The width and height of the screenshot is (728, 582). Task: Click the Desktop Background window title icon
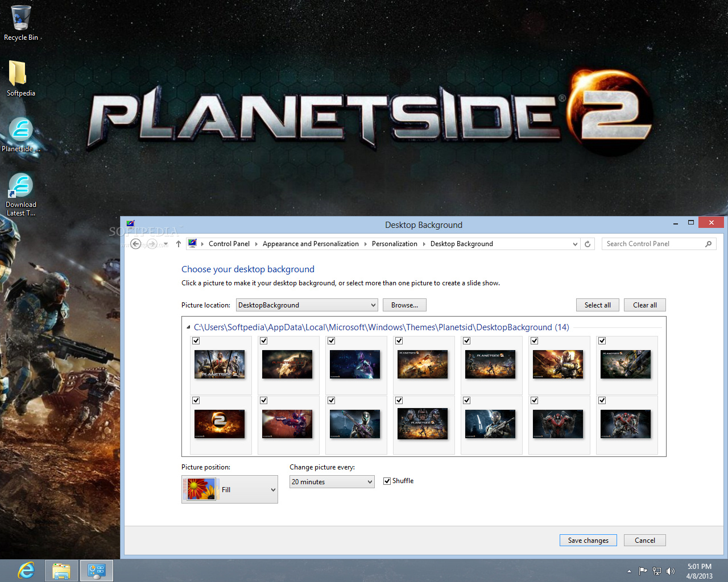click(x=131, y=224)
